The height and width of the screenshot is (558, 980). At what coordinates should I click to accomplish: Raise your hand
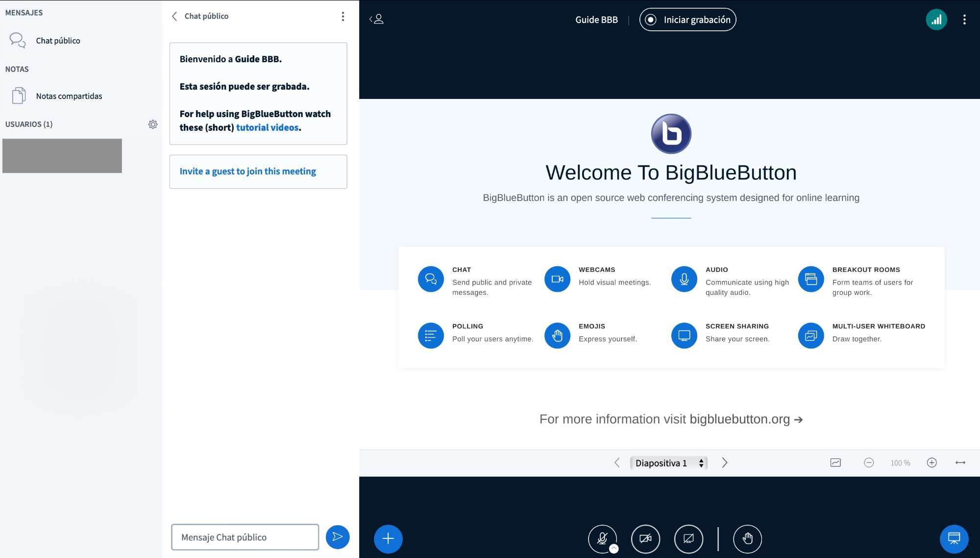click(747, 538)
